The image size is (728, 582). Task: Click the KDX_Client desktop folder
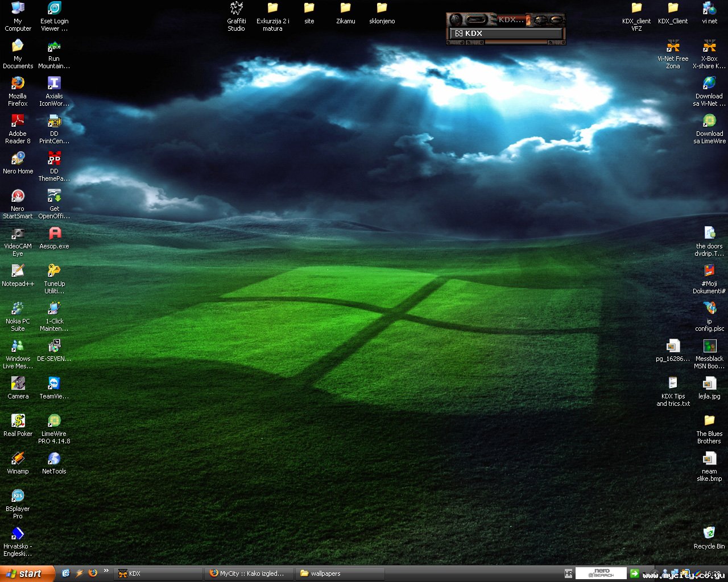pyautogui.click(x=673, y=13)
